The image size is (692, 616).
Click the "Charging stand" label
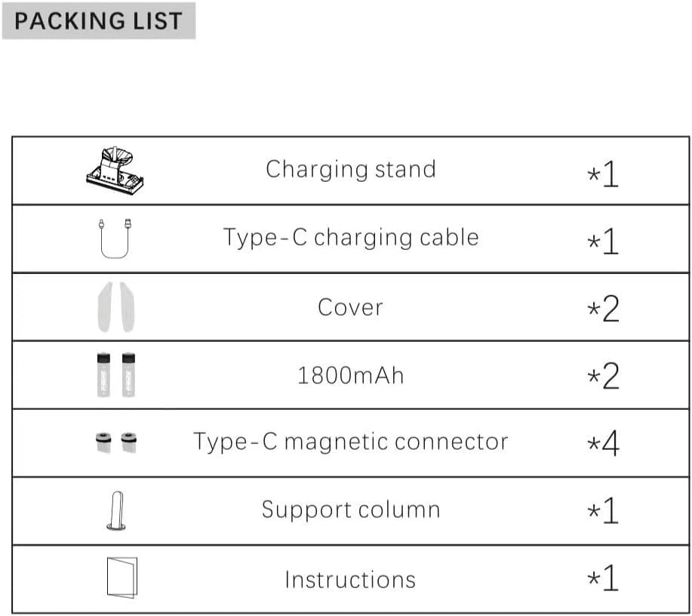click(x=350, y=169)
